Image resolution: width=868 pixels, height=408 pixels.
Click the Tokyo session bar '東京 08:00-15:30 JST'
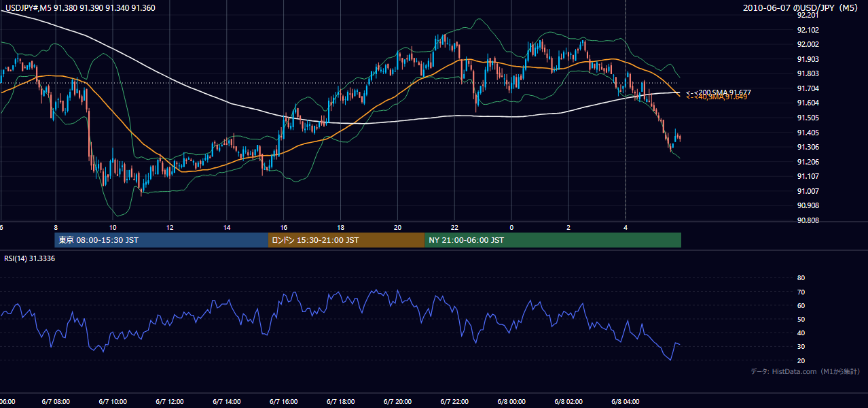pyautogui.click(x=162, y=240)
